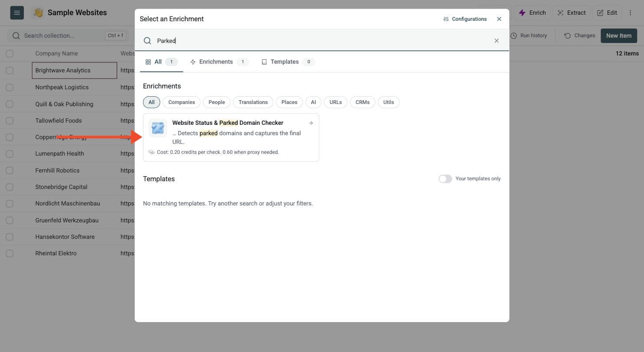This screenshot has width=644, height=352.
Task: Click the Company Name column header
Action: 56,54
